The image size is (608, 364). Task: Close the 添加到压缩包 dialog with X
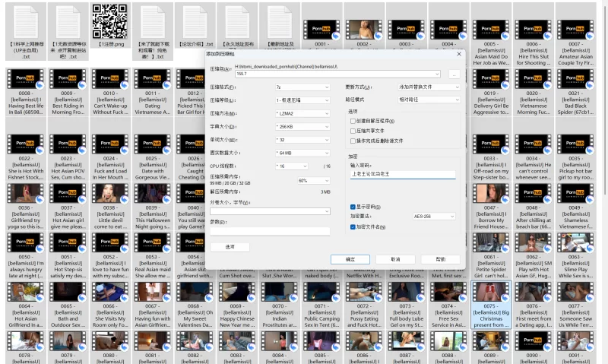coord(458,54)
